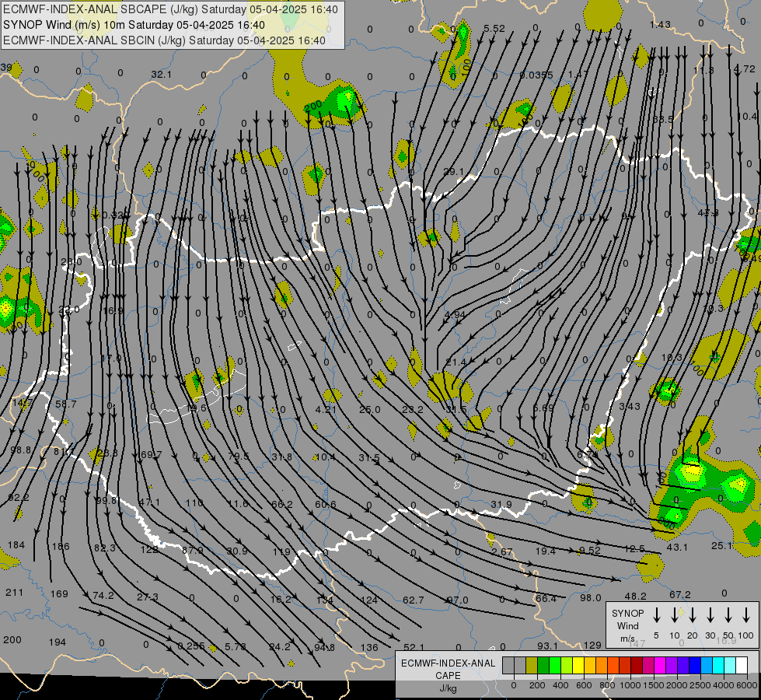Screen dimensions: 761x700
Task: Click the map value '4.94'
Action: point(455,314)
